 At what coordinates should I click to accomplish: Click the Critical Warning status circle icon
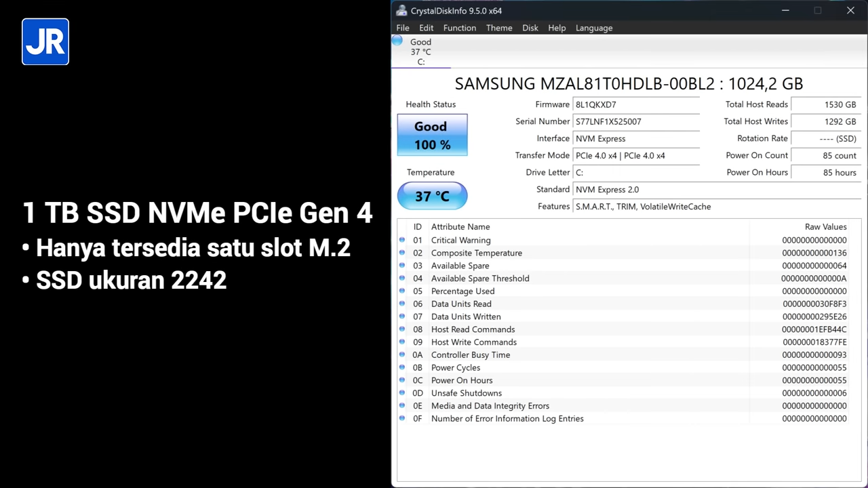pyautogui.click(x=402, y=240)
